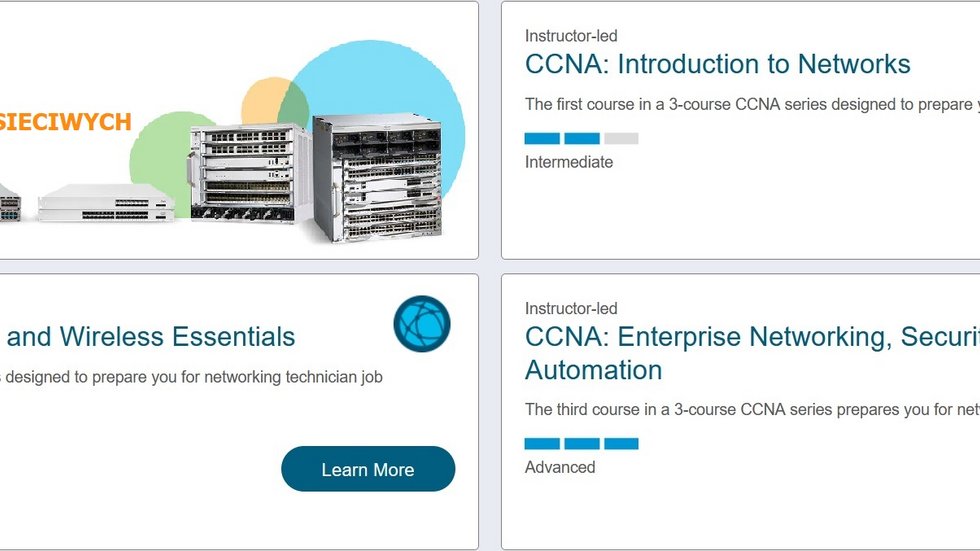The image size is (980, 551).
Task: Click the first blue segment of Intermediate level bar
Action: [x=542, y=139]
